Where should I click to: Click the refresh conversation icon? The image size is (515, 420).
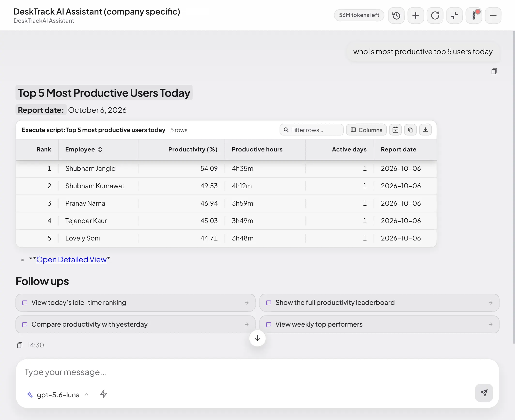click(x=435, y=16)
